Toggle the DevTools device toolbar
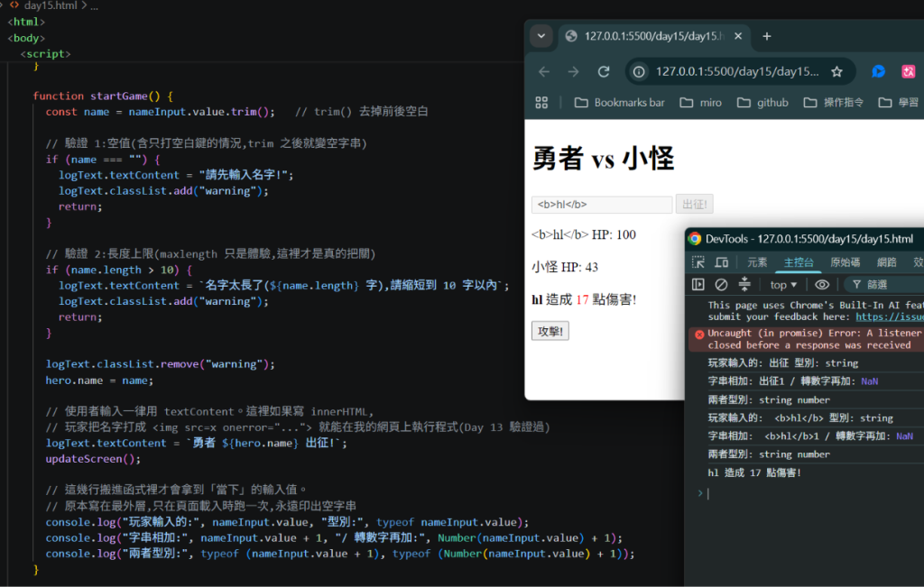Viewport: 924px width, 587px height. 722,262
